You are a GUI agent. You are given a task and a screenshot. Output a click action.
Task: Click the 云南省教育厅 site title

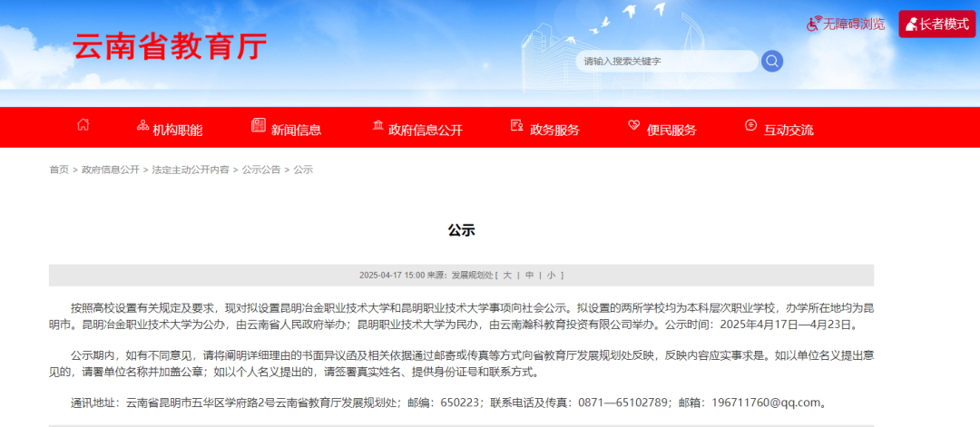pyautogui.click(x=170, y=46)
